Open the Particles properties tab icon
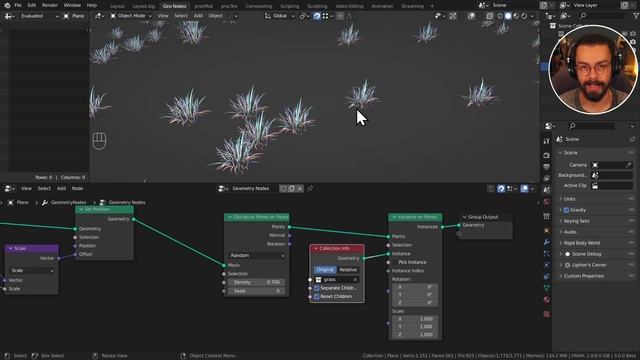640x360 pixels. pyautogui.click(x=547, y=253)
